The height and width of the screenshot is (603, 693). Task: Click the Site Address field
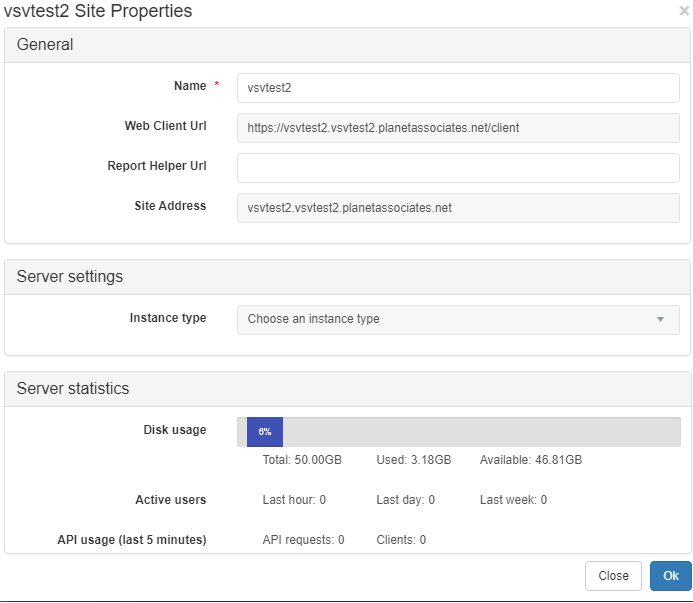(458, 208)
